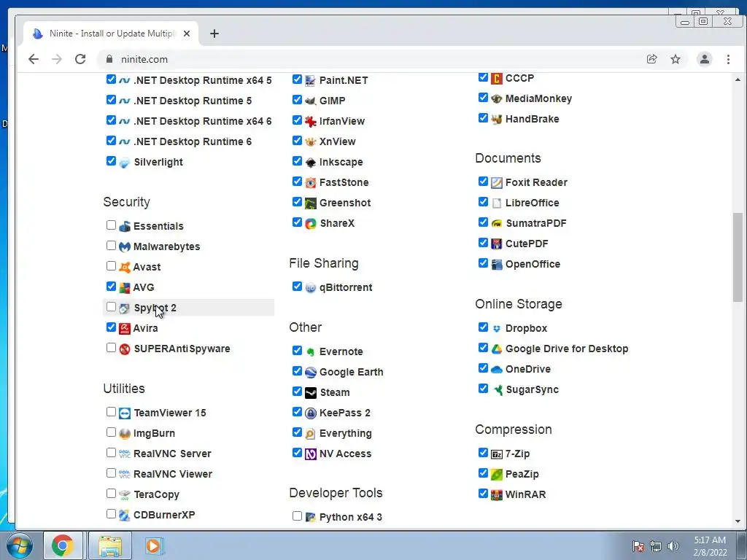
Task: Click the Evernote elephant icon
Action: pos(311,352)
